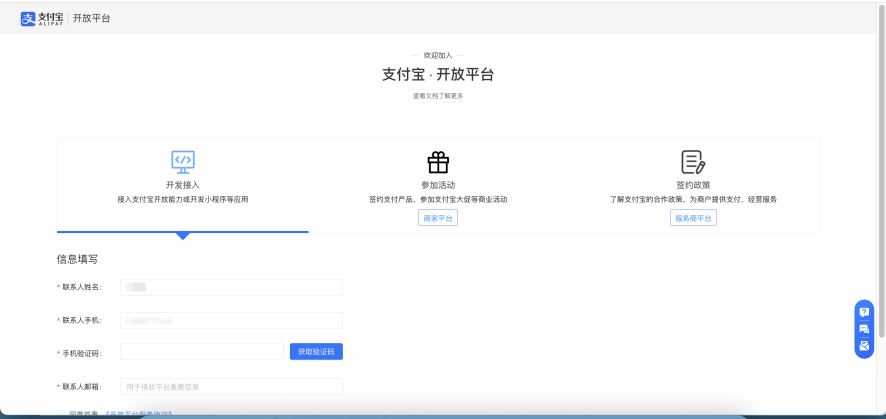Open the chat bubbles floating icon

(x=864, y=329)
